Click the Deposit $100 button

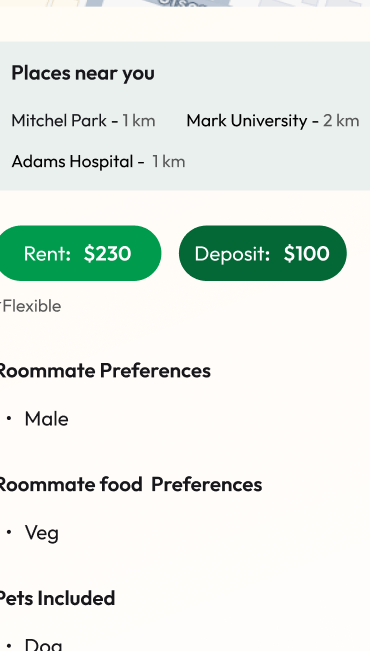click(x=263, y=253)
